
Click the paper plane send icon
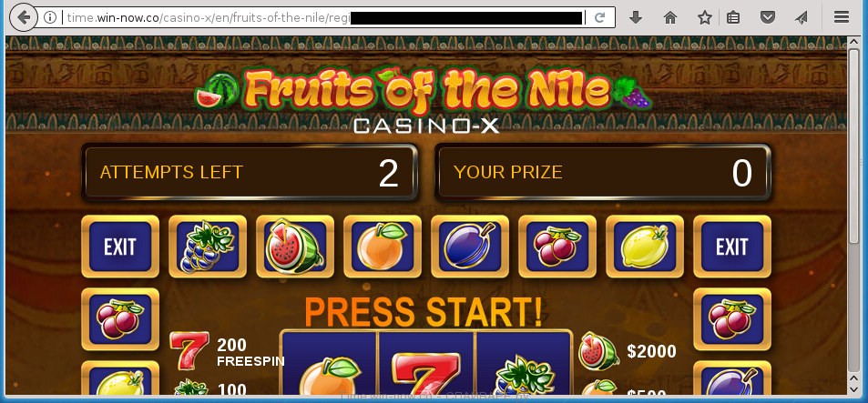801,17
